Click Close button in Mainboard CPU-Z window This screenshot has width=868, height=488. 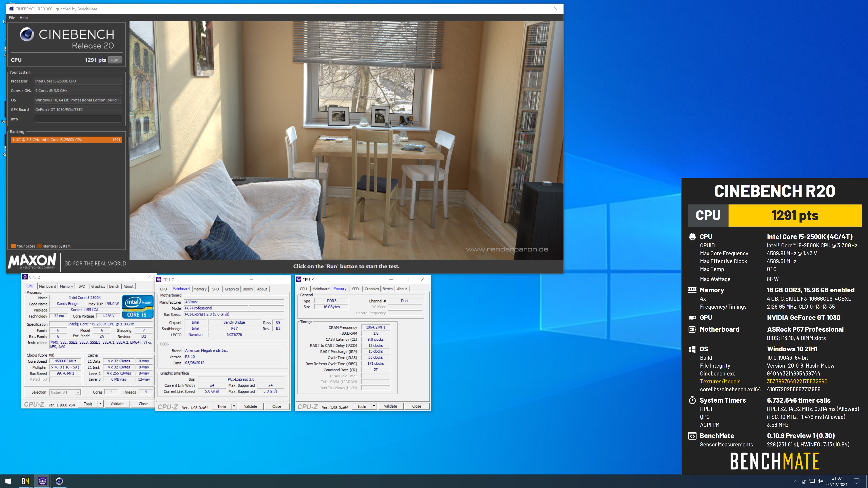pyautogui.click(x=277, y=406)
